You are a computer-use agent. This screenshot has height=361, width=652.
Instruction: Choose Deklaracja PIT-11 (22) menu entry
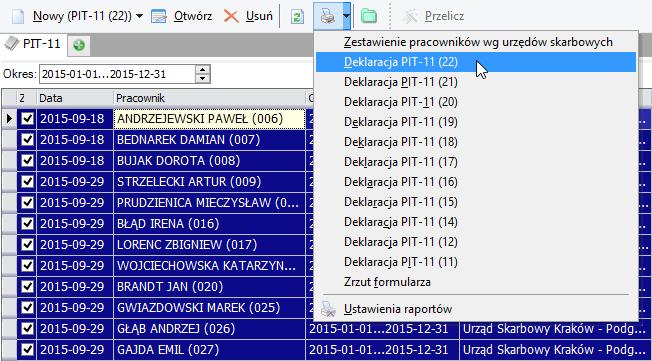[x=476, y=62]
